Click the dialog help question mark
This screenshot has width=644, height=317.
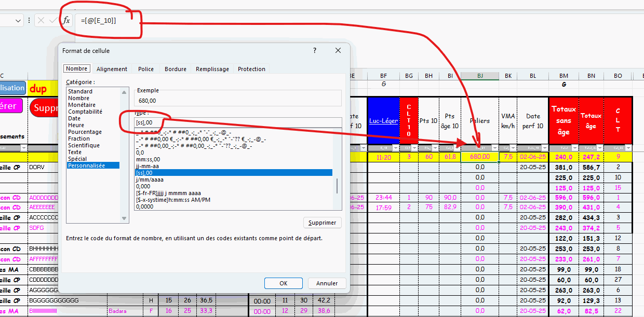pyautogui.click(x=315, y=51)
